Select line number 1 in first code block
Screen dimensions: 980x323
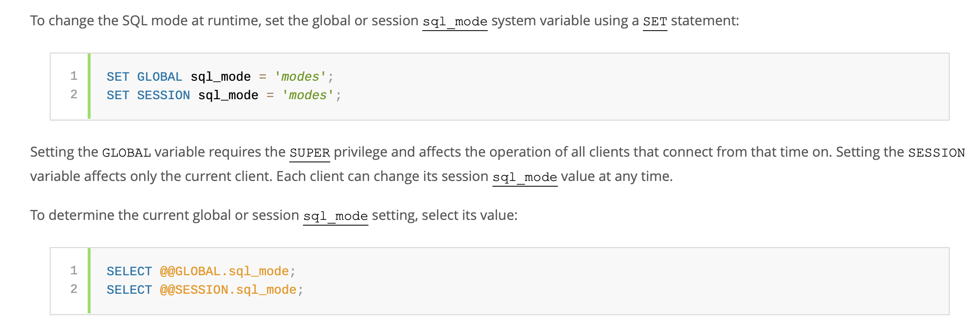pyautogui.click(x=74, y=76)
